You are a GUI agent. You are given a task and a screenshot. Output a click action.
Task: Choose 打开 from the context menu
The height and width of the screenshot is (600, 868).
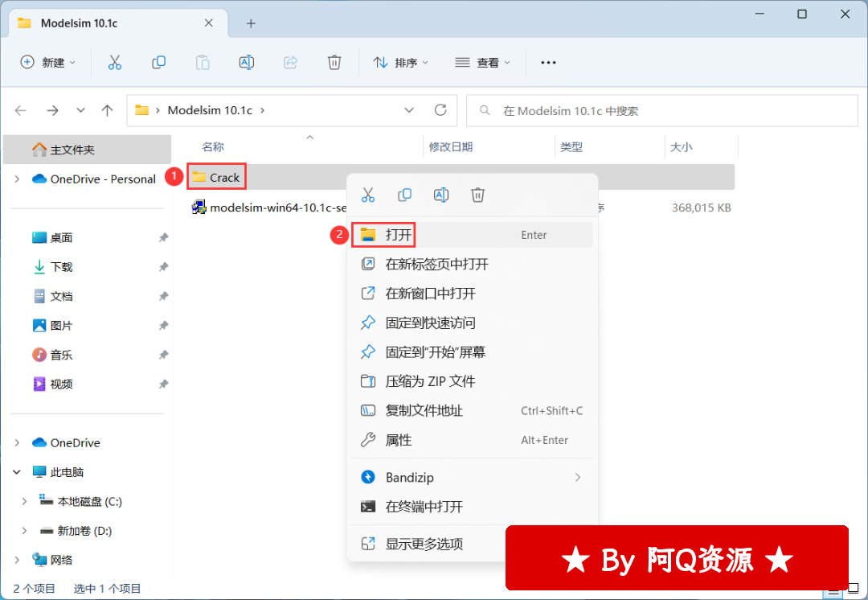[473, 235]
